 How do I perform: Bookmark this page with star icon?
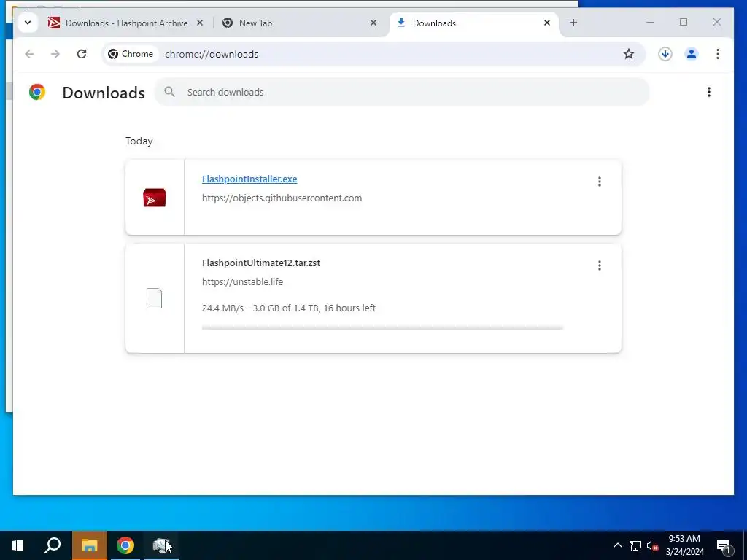coord(629,54)
